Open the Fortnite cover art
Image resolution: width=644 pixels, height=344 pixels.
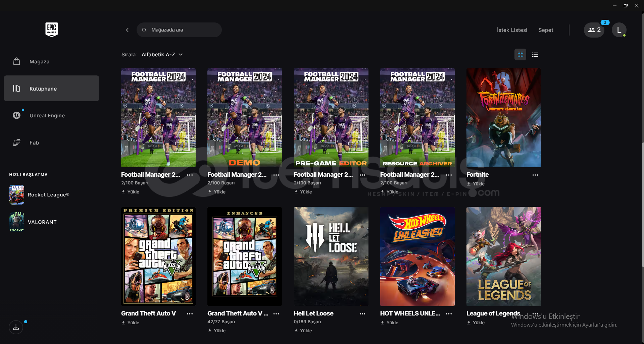pos(504,118)
